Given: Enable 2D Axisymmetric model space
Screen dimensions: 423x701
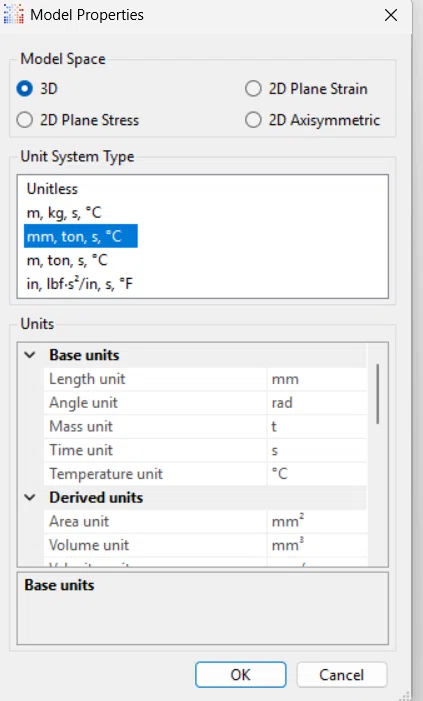Looking at the screenshot, I should pos(313,120).
